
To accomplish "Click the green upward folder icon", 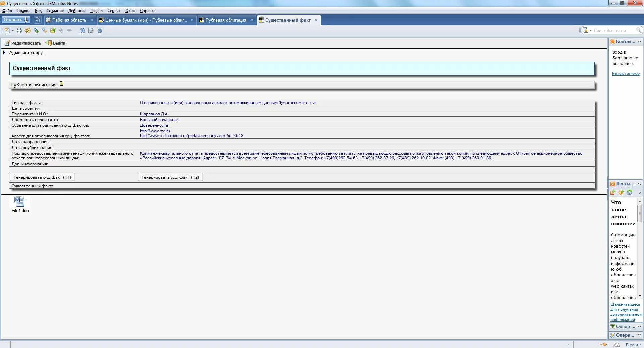I will pyautogui.click(x=53, y=31).
